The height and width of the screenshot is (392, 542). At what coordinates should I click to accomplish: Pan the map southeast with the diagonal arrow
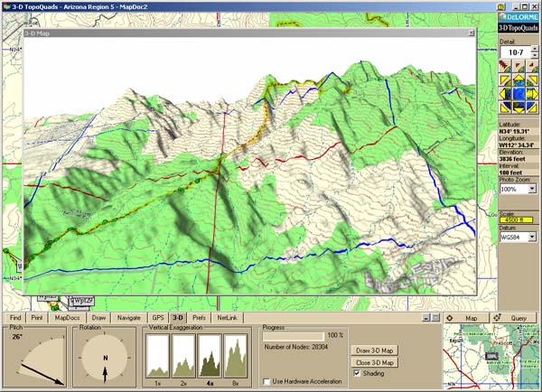[x=532, y=107]
